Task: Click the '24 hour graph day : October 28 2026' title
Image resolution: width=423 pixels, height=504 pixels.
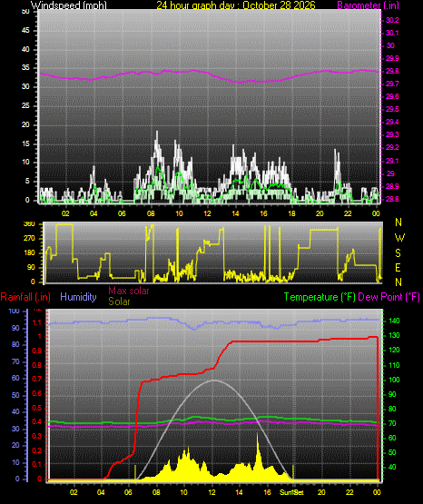Action: click(x=236, y=5)
